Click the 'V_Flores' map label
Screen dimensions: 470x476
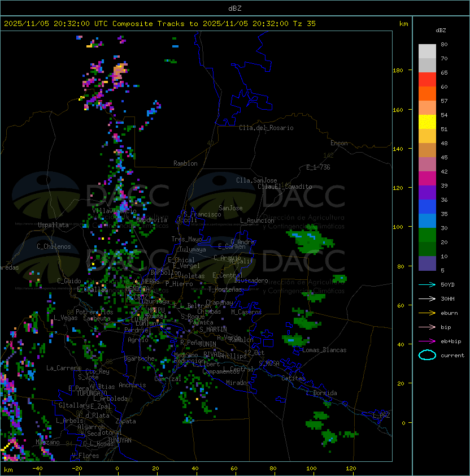tap(85, 456)
